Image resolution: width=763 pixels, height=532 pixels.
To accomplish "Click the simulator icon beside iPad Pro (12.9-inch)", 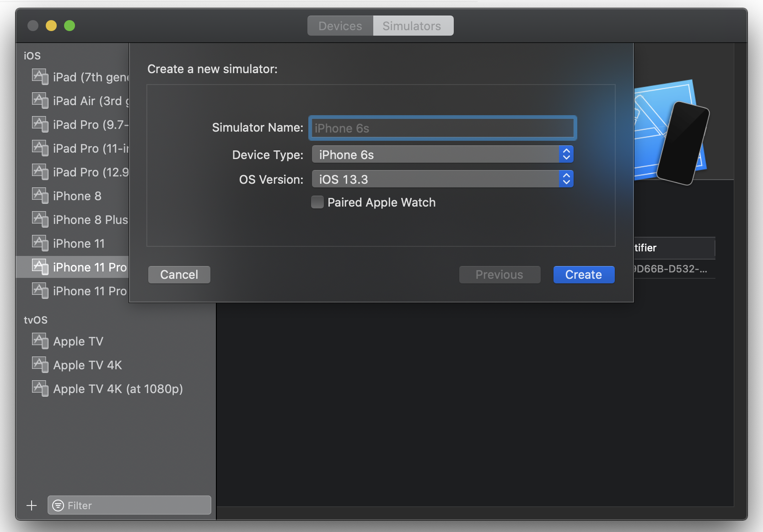I will [x=40, y=172].
